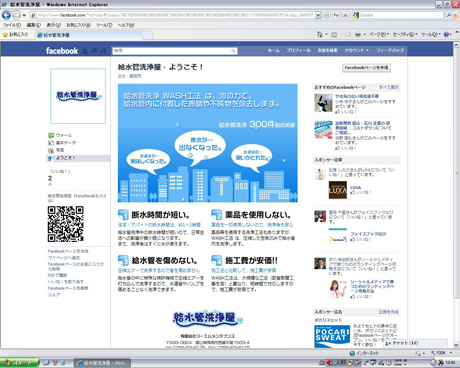
Task: Click the Read Mail icon in command bar
Action: (x=348, y=34)
